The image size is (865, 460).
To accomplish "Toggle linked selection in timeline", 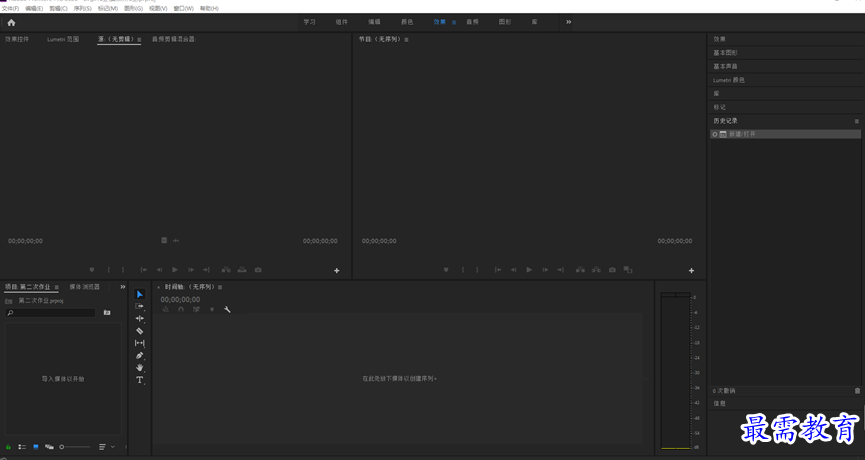I will (196, 310).
